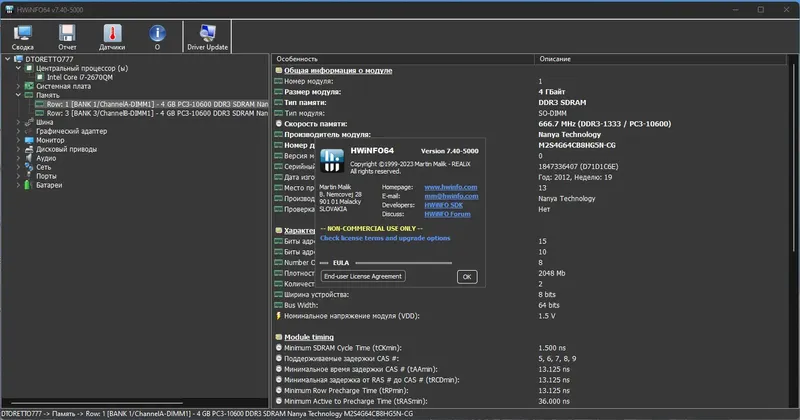Click the Дисковый приводы drive icon

pyautogui.click(x=29, y=150)
